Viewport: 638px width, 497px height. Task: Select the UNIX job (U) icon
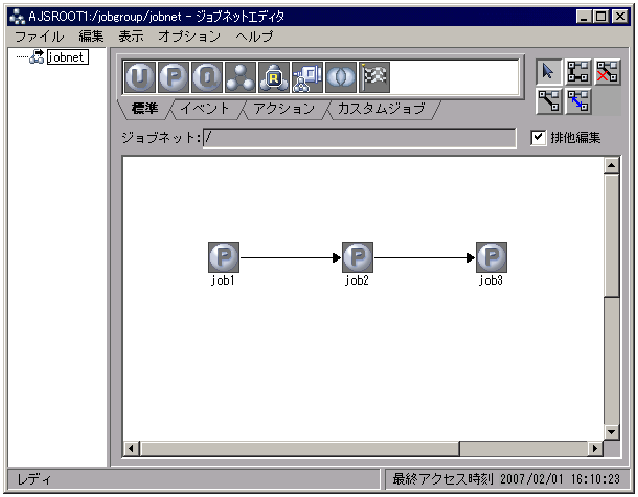(x=140, y=77)
